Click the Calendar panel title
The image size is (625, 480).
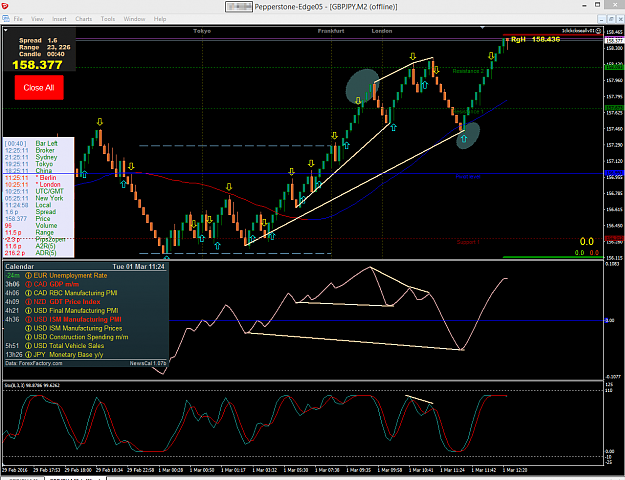pos(20,266)
